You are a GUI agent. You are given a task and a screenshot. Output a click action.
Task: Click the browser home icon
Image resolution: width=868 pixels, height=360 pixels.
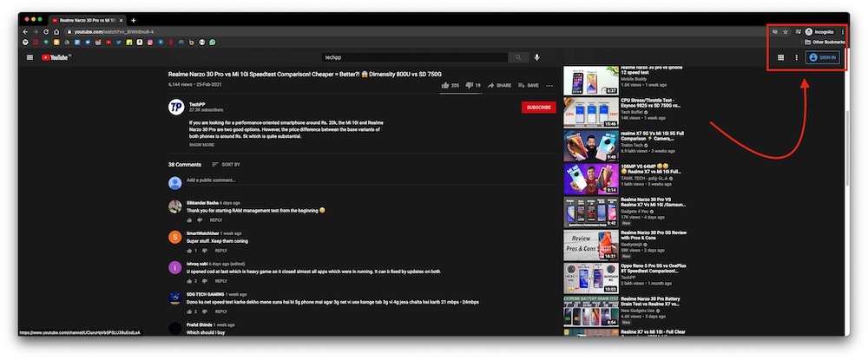point(56,32)
